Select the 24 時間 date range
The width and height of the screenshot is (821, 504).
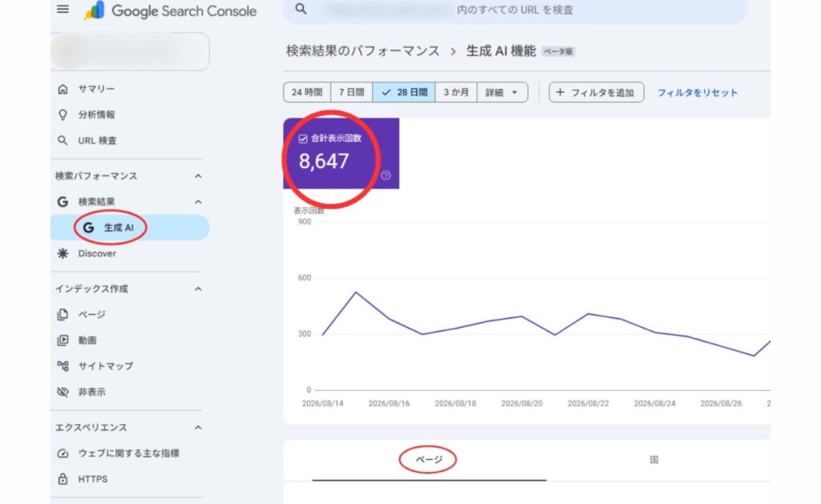coord(307,92)
